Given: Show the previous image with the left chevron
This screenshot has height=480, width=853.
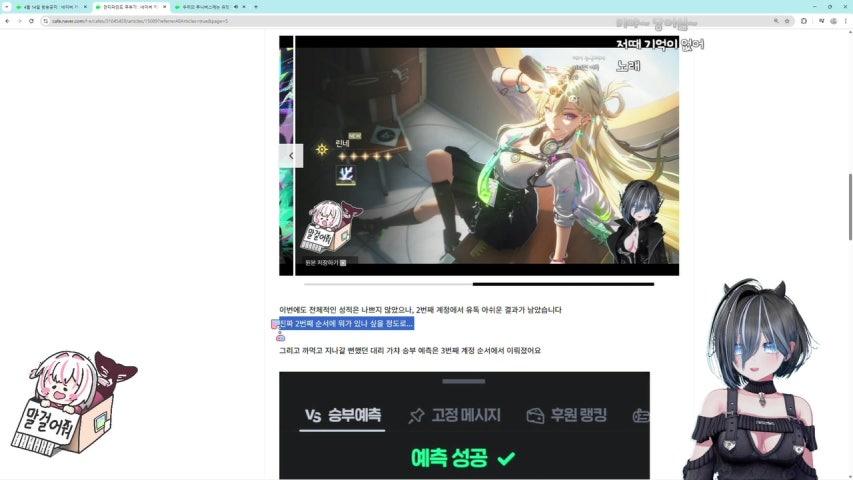Looking at the screenshot, I should 291,156.
